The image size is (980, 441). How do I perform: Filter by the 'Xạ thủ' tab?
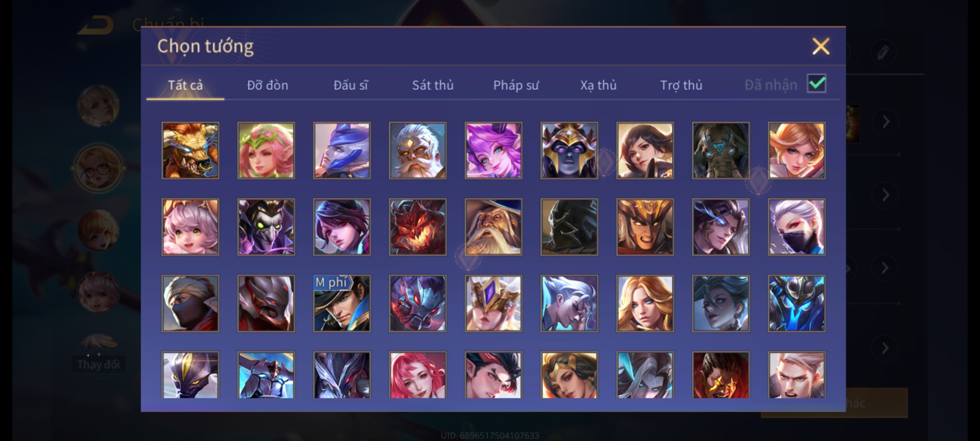pos(598,85)
